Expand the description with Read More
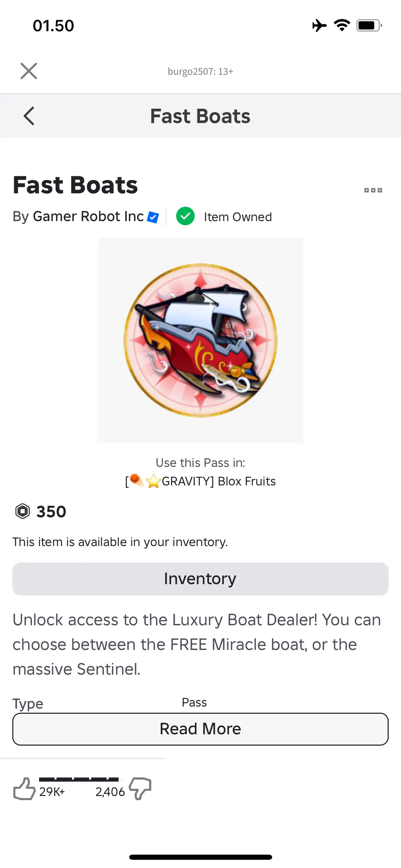 (200, 729)
